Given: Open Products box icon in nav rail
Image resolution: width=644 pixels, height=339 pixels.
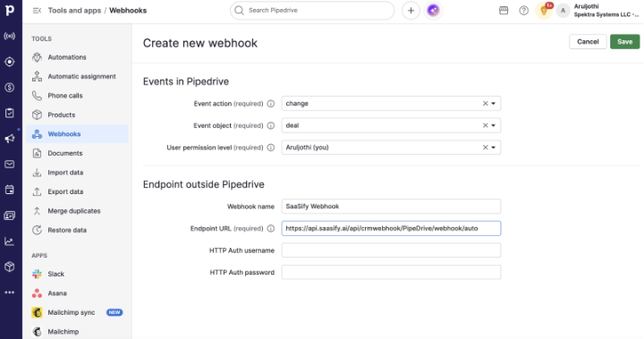Looking at the screenshot, I should pyautogui.click(x=10, y=267).
